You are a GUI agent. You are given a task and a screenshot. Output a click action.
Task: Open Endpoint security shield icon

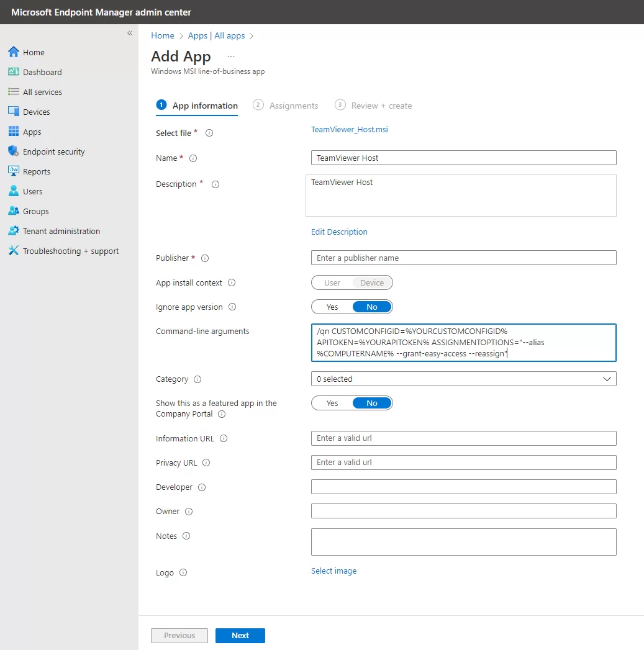(14, 151)
